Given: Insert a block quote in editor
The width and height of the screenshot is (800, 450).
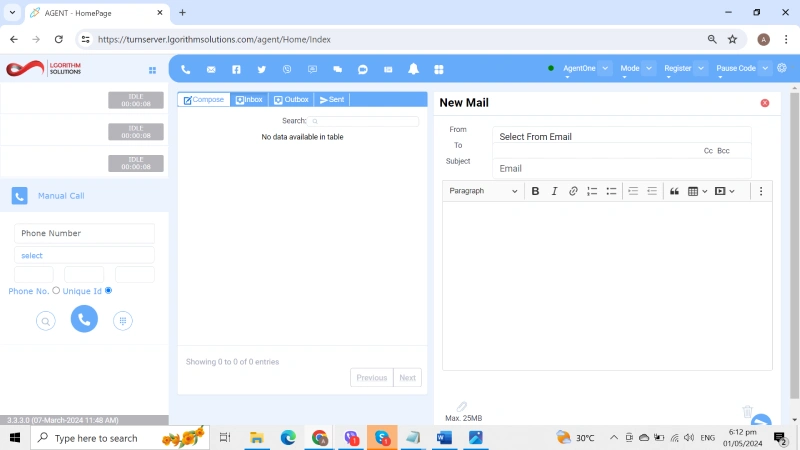Looking at the screenshot, I should (x=674, y=191).
